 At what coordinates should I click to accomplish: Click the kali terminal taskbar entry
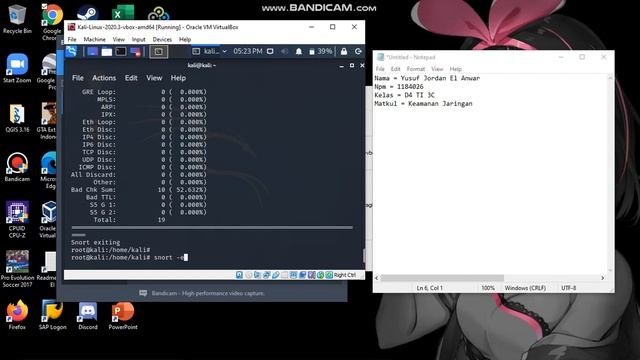205,51
